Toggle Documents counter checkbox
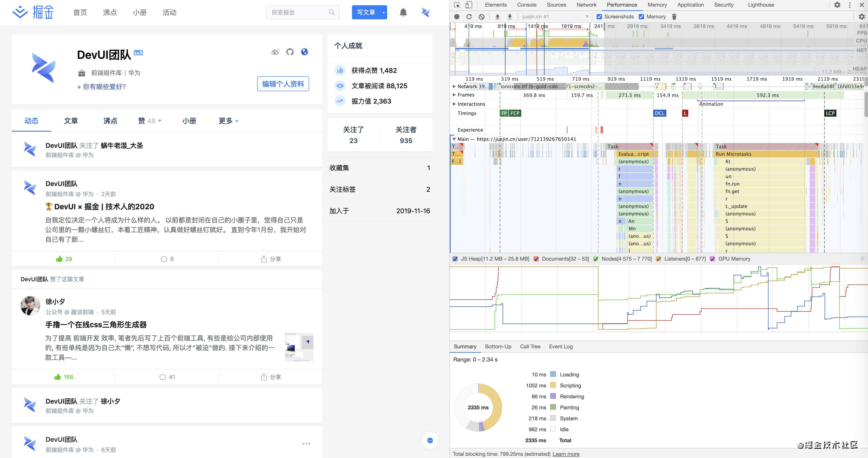The width and height of the screenshot is (868, 458). 536,259
